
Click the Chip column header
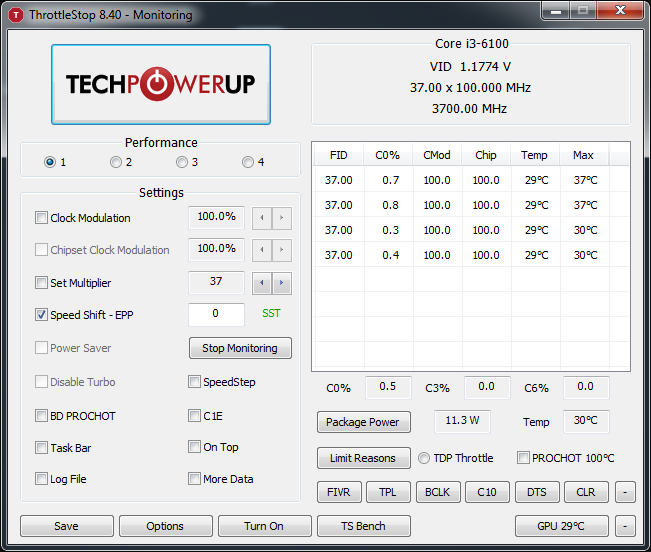pyautogui.click(x=486, y=155)
